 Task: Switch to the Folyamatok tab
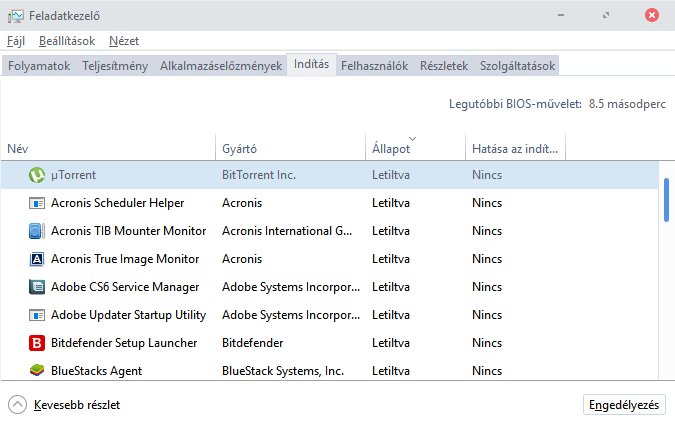[x=40, y=66]
